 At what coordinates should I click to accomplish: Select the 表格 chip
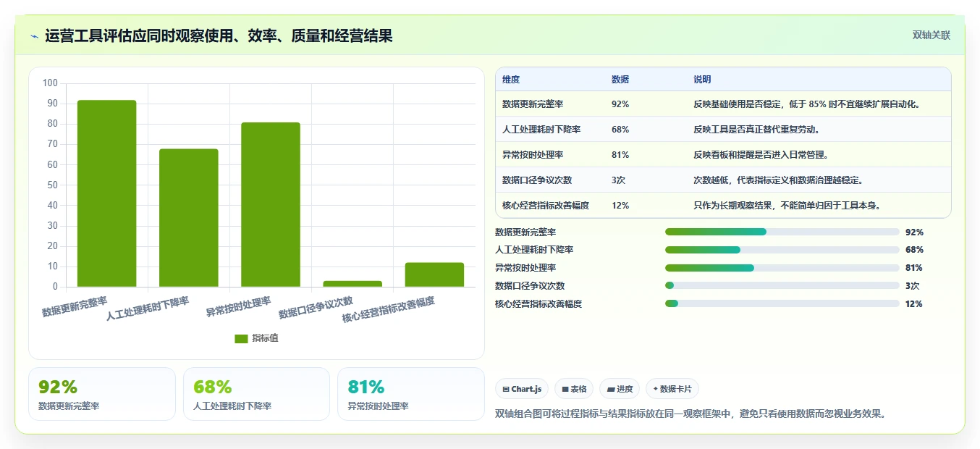[574, 389]
